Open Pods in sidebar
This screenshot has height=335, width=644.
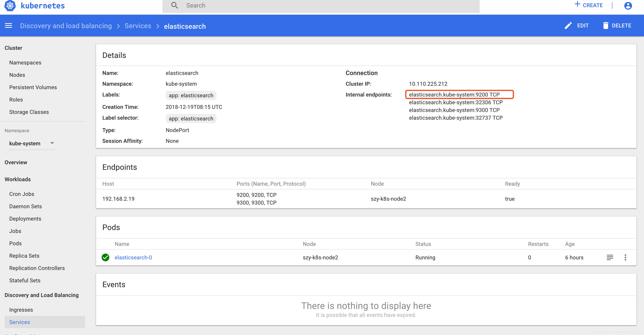(15, 244)
